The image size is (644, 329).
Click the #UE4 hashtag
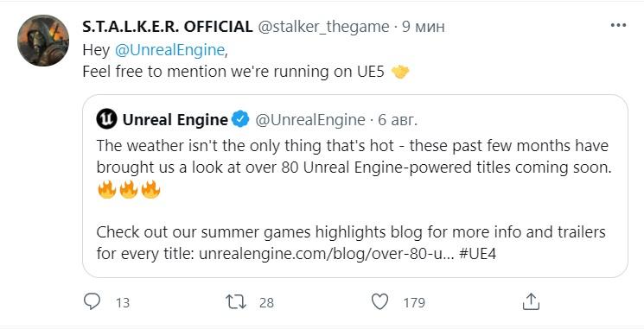[x=477, y=254]
